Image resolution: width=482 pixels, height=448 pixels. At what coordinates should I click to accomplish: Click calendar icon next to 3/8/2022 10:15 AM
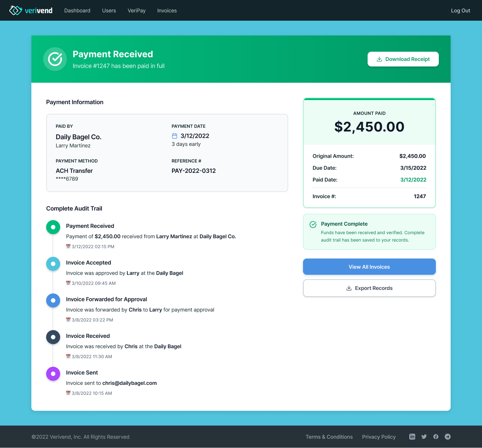tap(68, 393)
